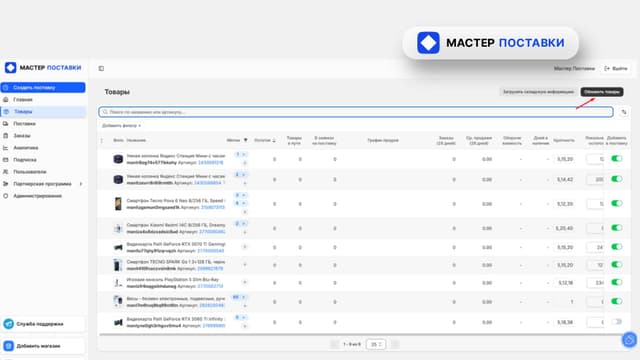Click Загрузить складскую информацию button
Viewport: 640px width, 360px height.
538,92
